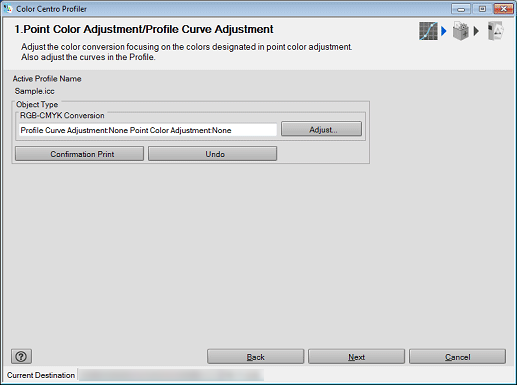This screenshot has height=385, width=517.
Task: Click the curve adjustment step icon
Action: point(428,31)
